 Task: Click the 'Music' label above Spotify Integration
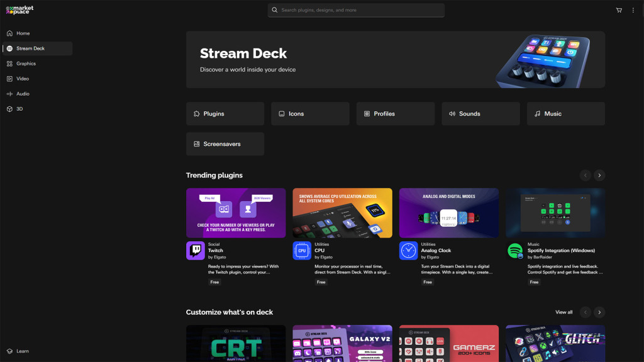pos(533,244)
